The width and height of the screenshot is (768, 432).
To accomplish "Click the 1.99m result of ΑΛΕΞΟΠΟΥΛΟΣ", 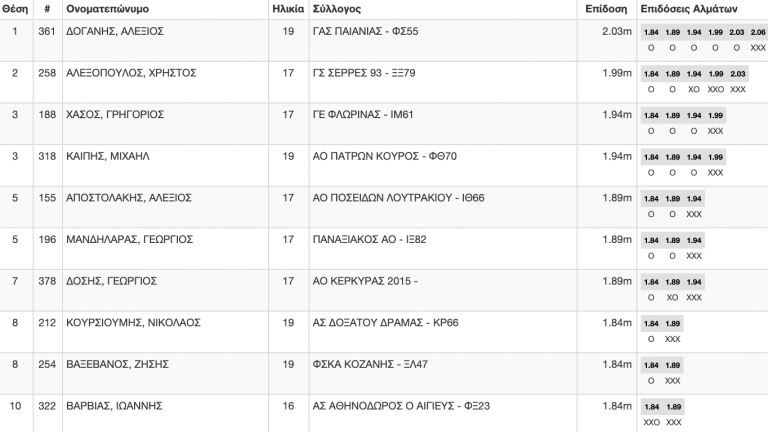I will click(617, 73).
